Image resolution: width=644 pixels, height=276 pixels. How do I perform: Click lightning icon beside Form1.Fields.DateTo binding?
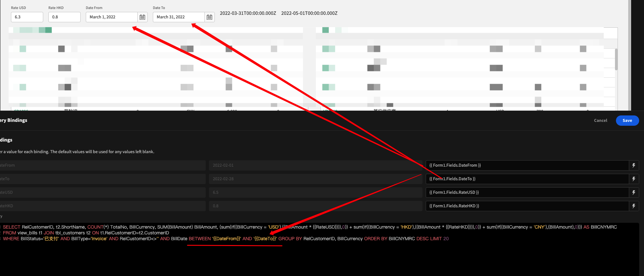click(634, 179)
